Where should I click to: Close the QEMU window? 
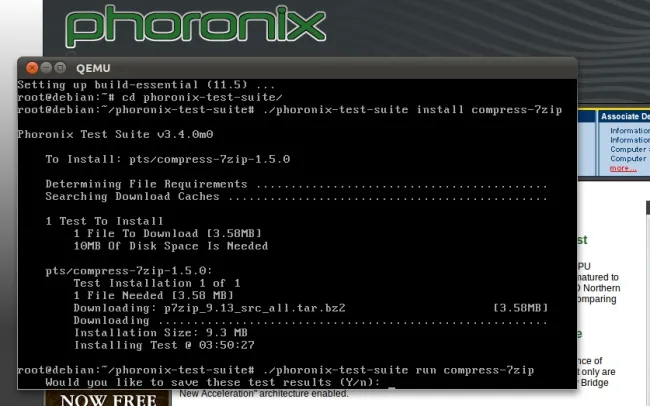tap(32, 68)
